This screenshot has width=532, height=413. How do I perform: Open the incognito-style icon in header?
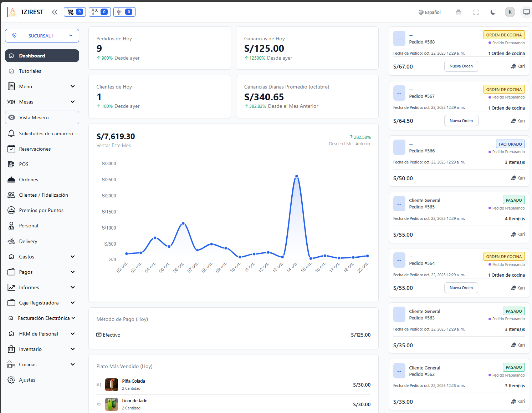(x=459, y=12)
